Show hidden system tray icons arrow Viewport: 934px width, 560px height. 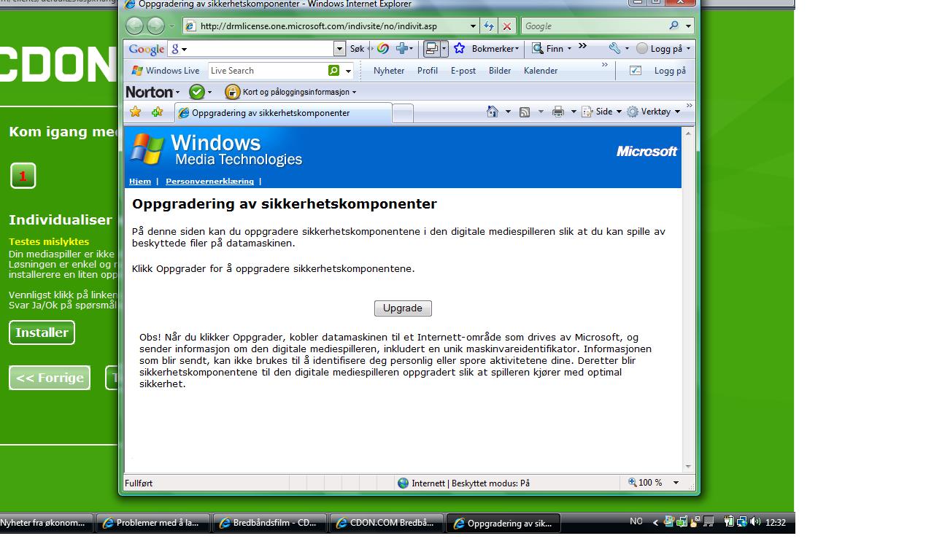pyautogui.click(x=655, y=523)
